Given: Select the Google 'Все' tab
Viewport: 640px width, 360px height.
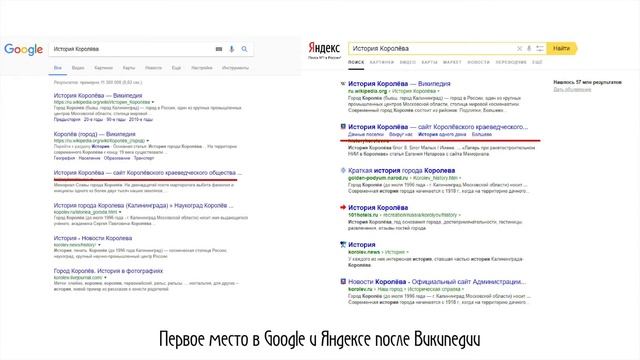Looking at the screenshot, I should click(58, 68).
